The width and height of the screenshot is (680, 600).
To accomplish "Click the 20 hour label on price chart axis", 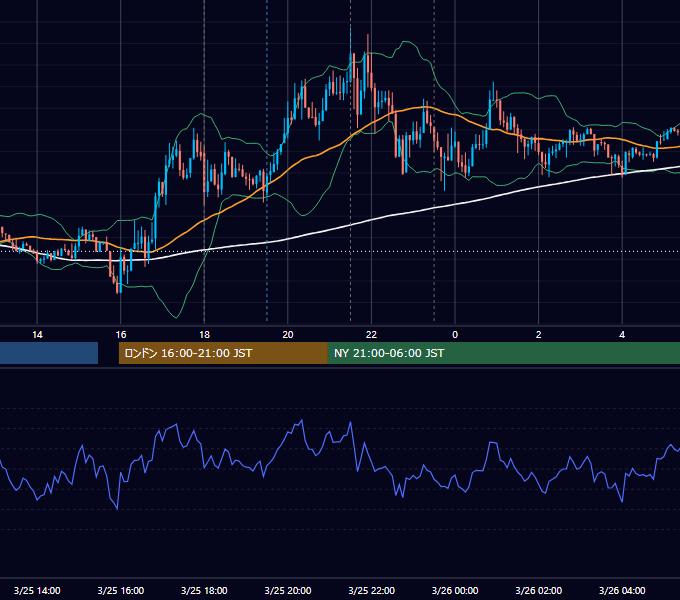I will (x=288, y=335).
